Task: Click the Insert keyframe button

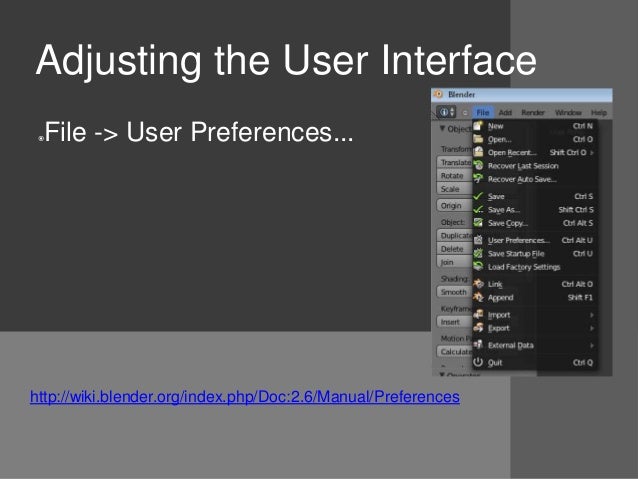Action: pyautogui.click(x=454, y=322)
